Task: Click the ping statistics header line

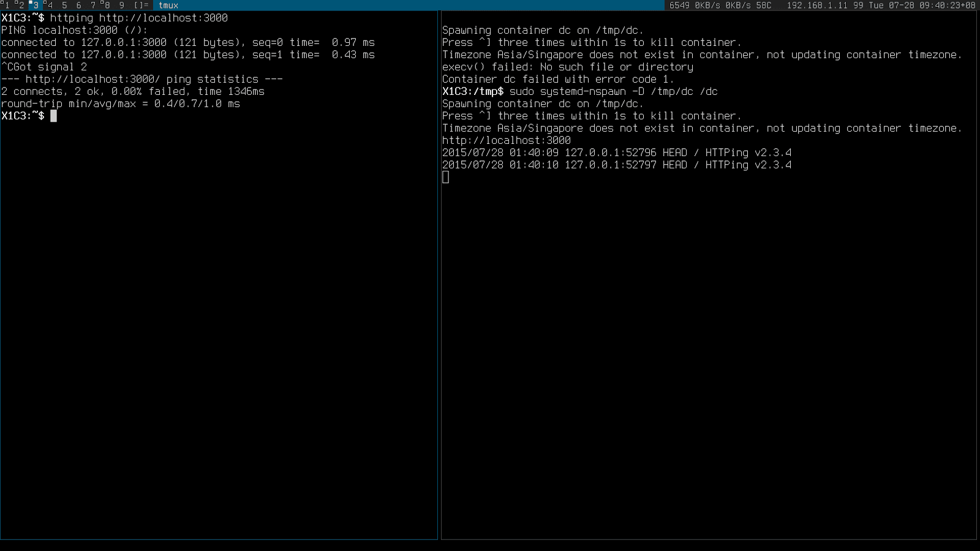Action: click(x=142, y=79)
